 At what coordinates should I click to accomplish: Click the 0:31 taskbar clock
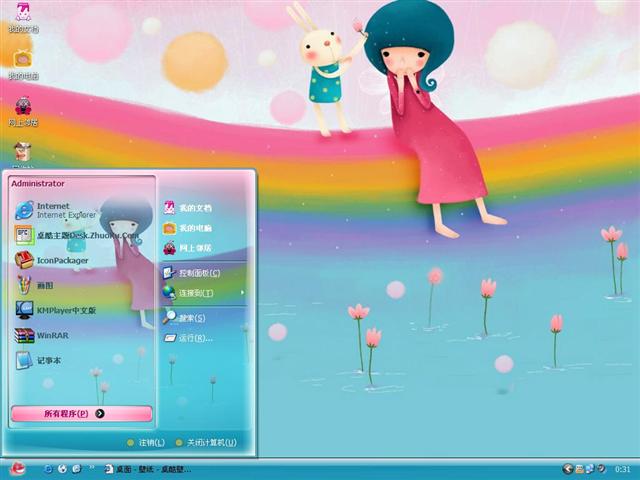click(x=622, y=469)
